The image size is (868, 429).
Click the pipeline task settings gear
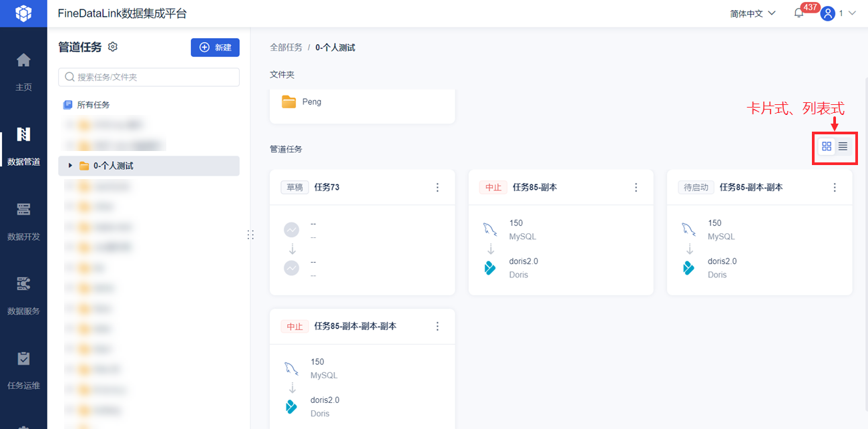[113, 47]
